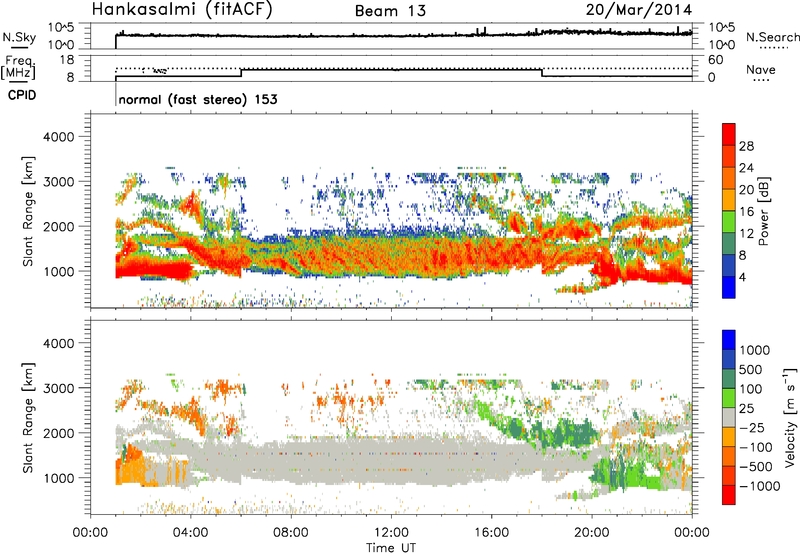Click the 08:00 time axis label

point(291,533)
